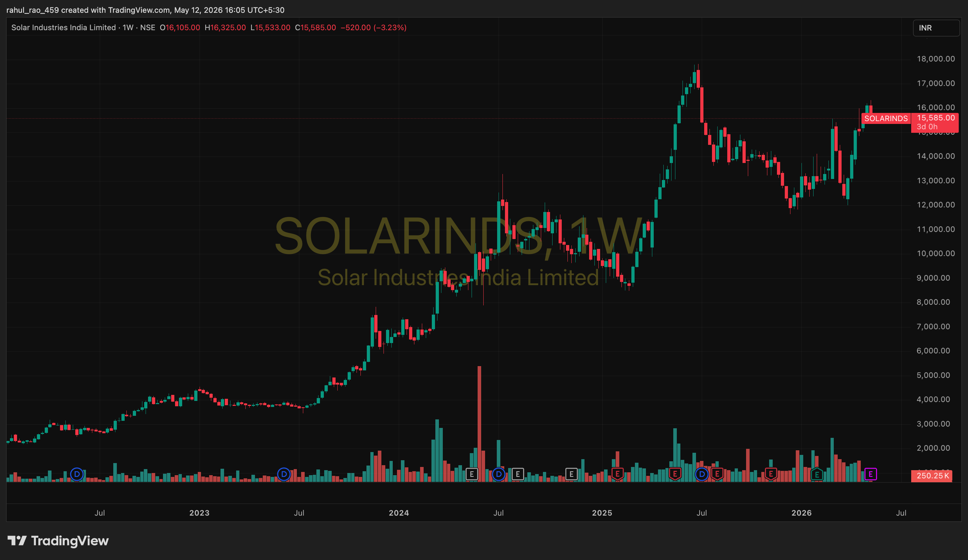Open the dividend marker at July 2025
The image size is (968, 560).
702,474
